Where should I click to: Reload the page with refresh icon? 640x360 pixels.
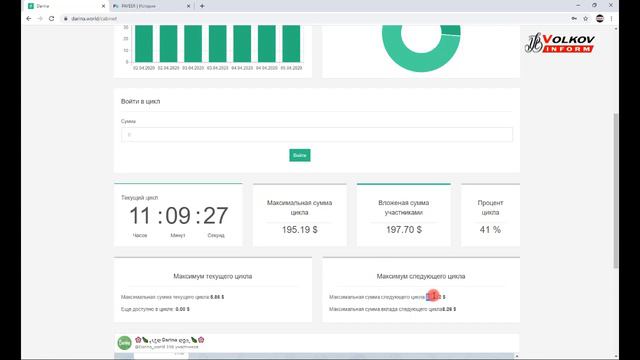click(x=51, y=18)
